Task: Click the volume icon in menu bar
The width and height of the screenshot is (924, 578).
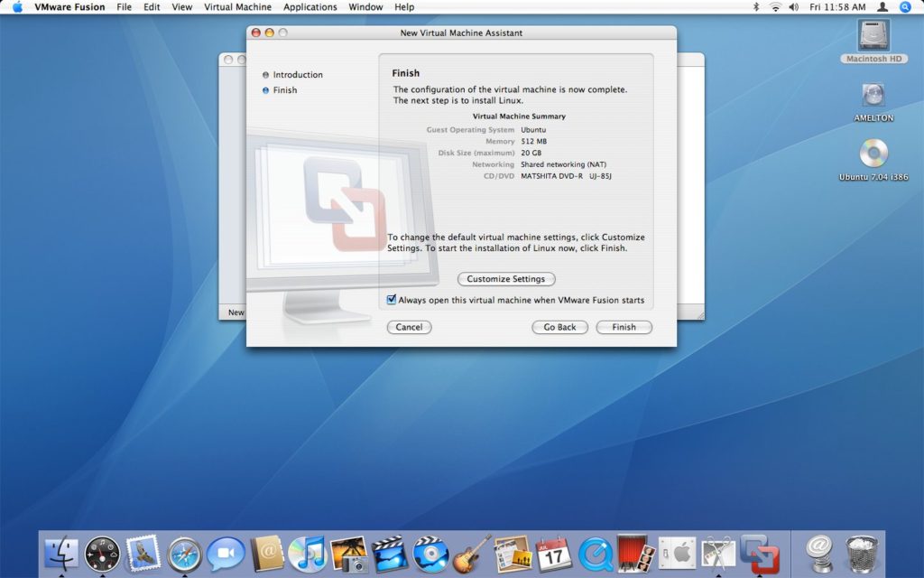Action: pos(794,7)
